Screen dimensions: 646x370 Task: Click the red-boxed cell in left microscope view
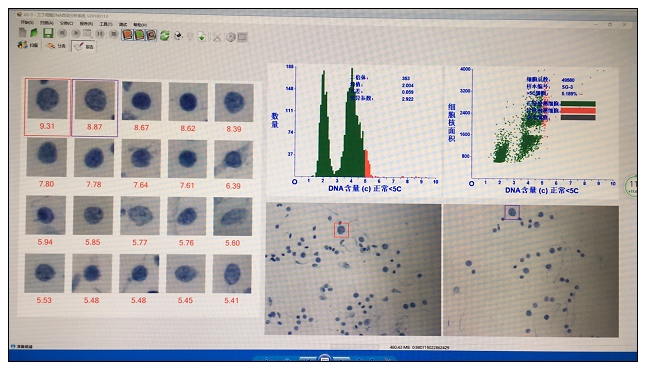(341, 230)
